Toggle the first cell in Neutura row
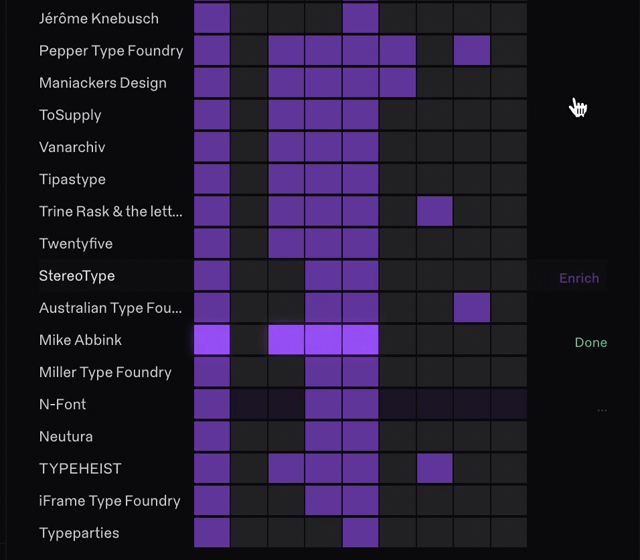Image resolution: width=640 pixels, height=560 pixels. 212,436
